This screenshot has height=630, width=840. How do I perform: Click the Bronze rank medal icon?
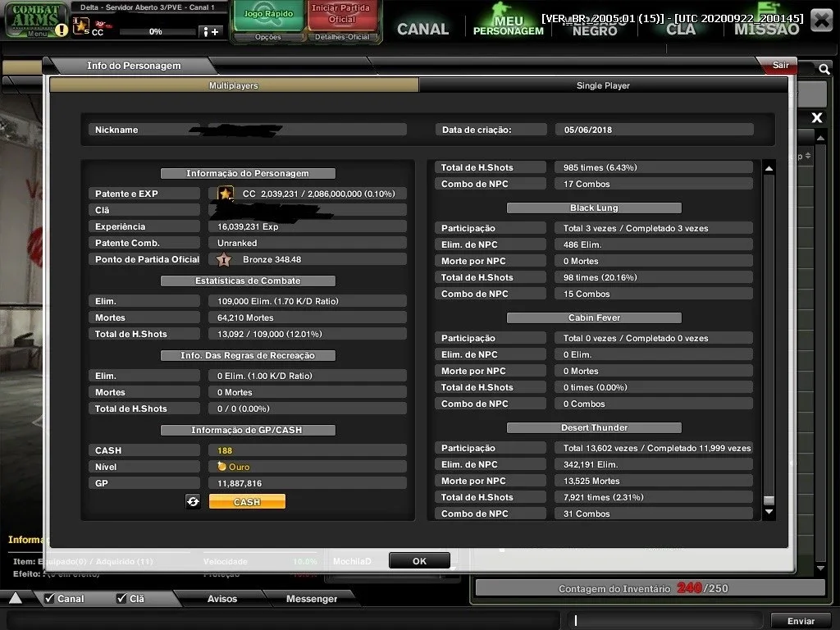(x=223, y=260)
